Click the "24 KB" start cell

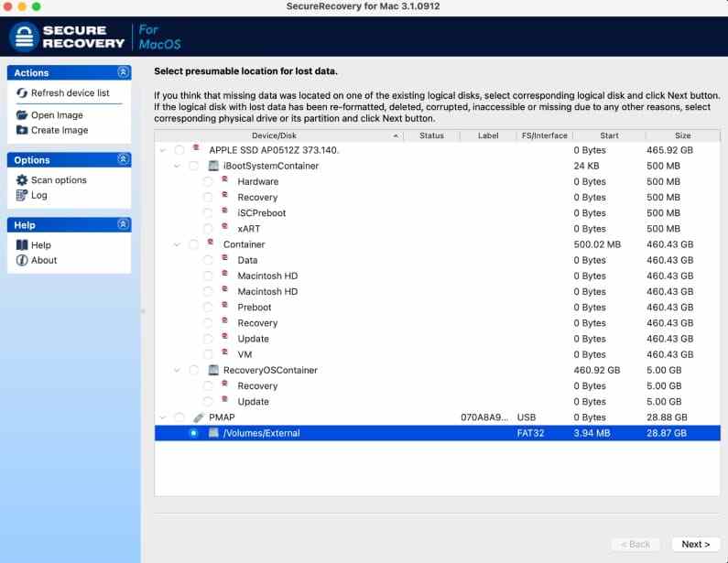pyautogui.click(x=586, y=166)
